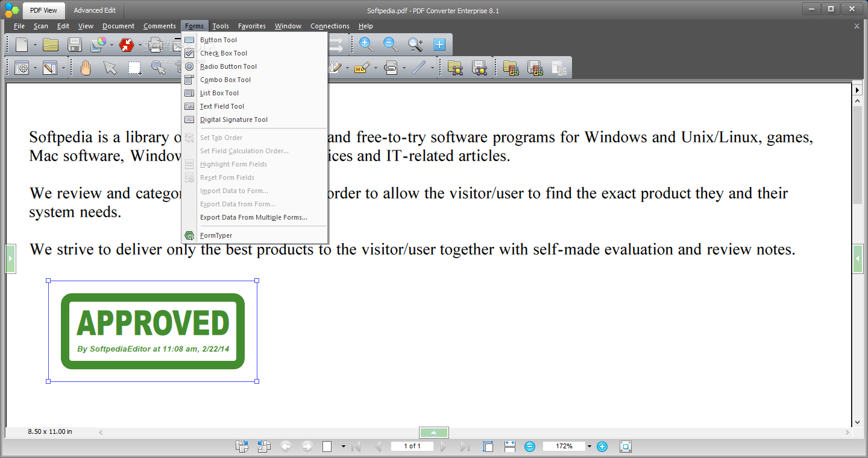Screen dimensions: 868x458
Task: Launch FormTyper from the Forms menu
Action: click(254, 235)
